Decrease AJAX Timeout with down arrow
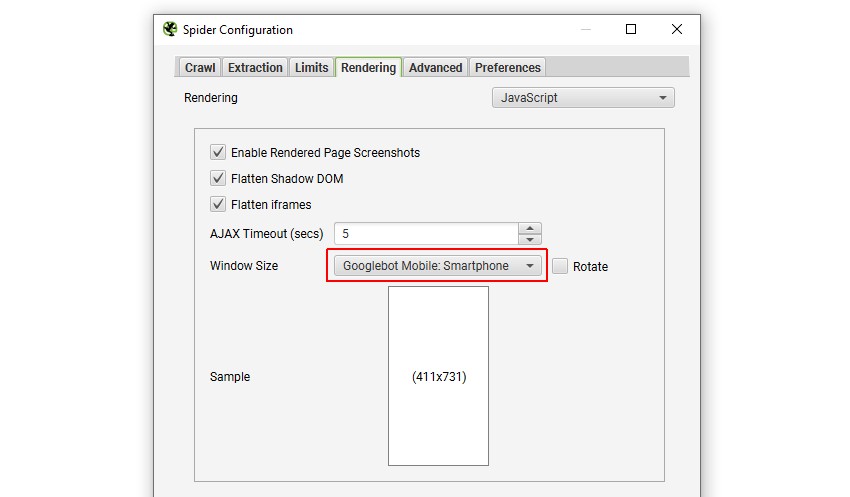 tap(530, 239)
